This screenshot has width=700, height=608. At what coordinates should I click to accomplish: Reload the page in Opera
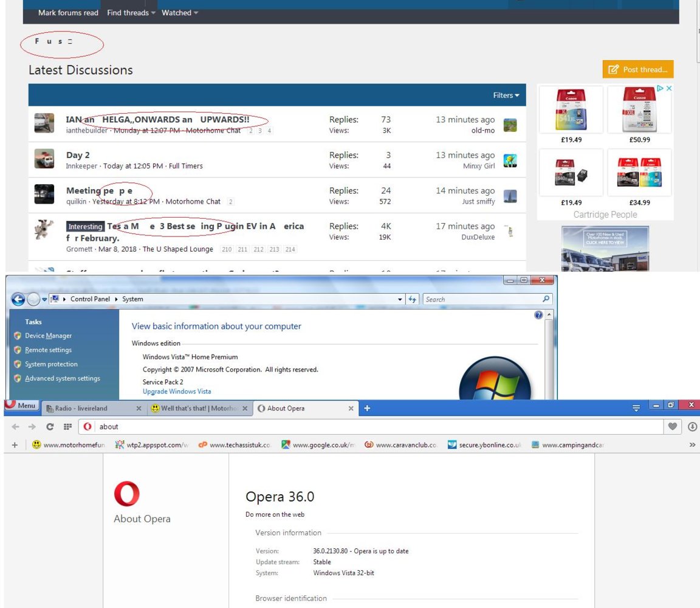pos(50,427)
